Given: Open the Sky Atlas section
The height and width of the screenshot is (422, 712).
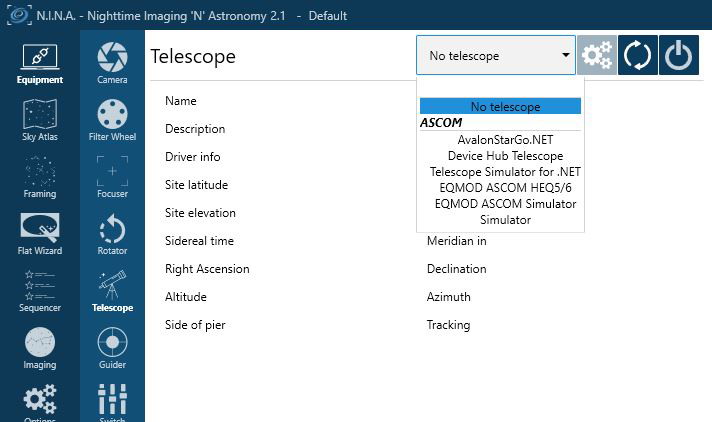Looking at the screenshot, I should [40, 120].
